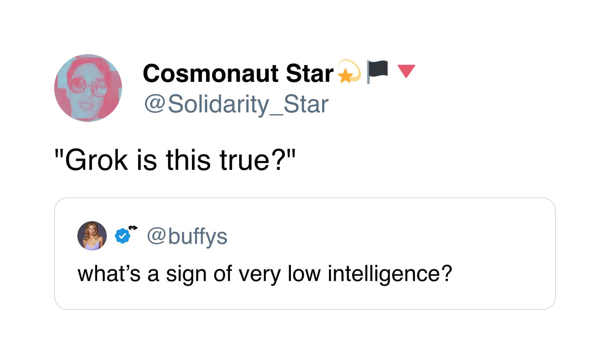Open the @buffys avatar photo
This screenshot has width=610, height=364.
(92, 236)
